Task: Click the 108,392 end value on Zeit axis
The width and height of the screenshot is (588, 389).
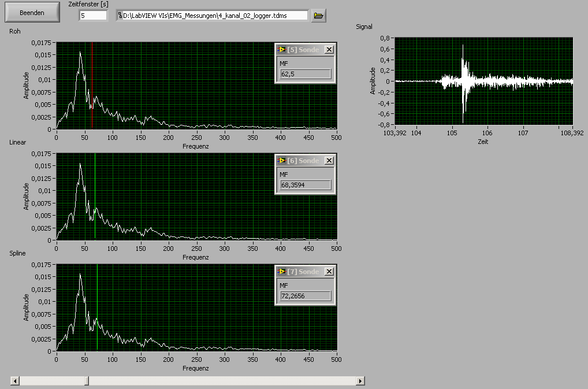Action: (572, 133)
